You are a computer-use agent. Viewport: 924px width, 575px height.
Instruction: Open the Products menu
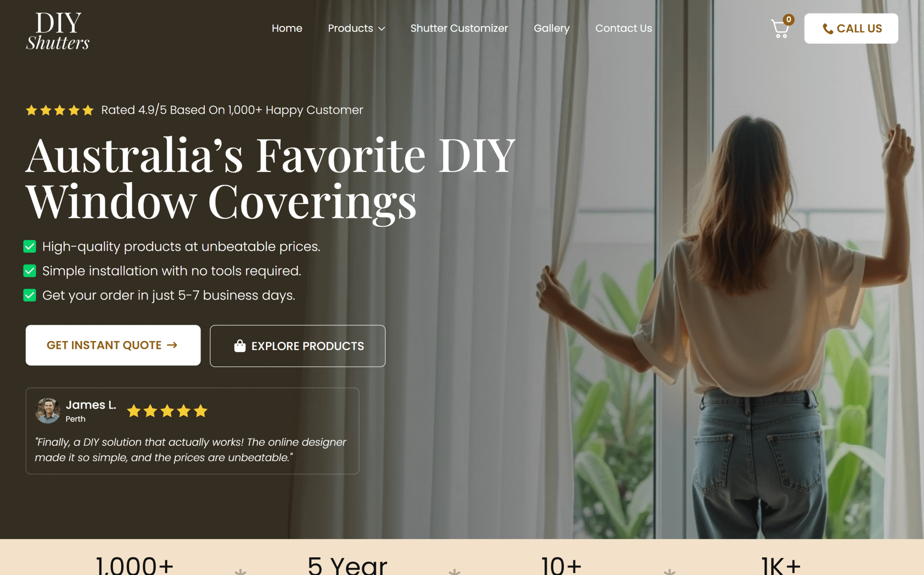coord(356,28)
